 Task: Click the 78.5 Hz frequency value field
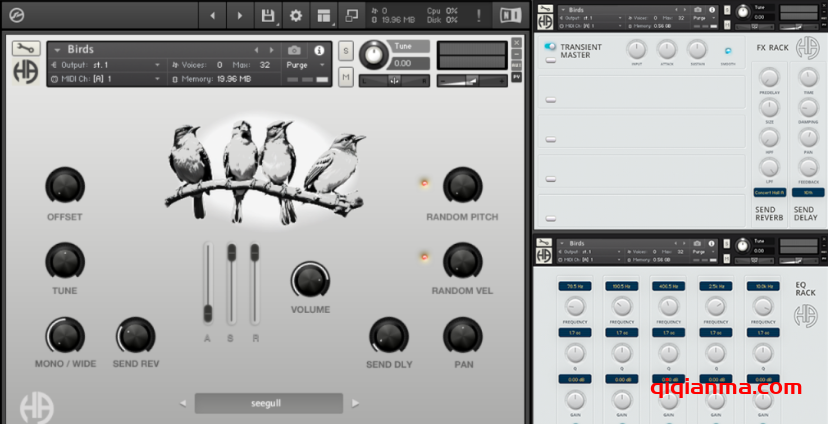click(575, 286)
